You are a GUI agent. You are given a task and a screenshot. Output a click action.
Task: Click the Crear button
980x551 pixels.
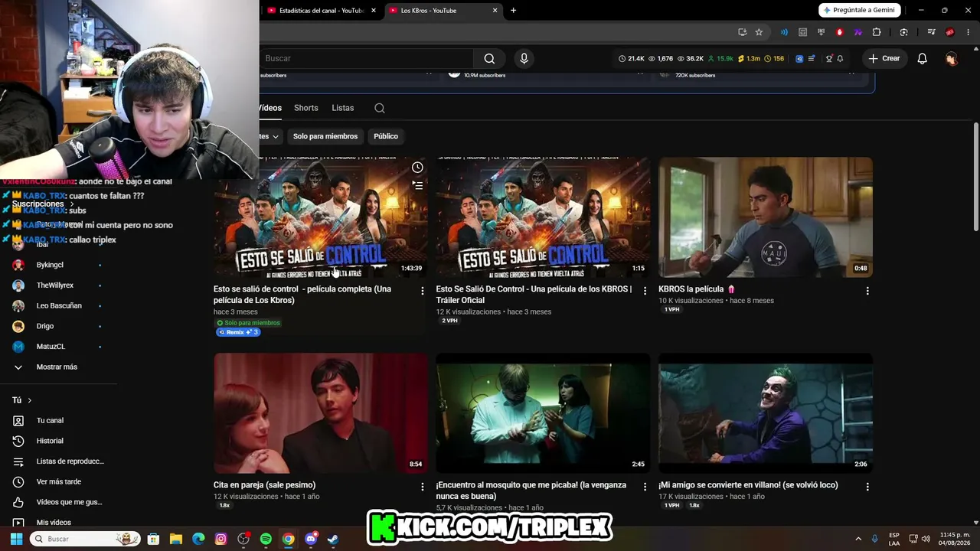pos(884,59)
